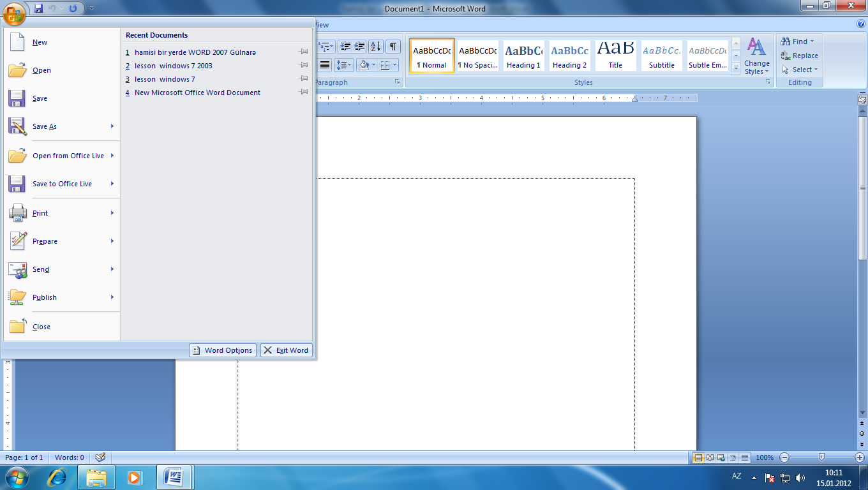
Task: Pin New Microsoft Office Word Document
Action: (x=303, y=92)
